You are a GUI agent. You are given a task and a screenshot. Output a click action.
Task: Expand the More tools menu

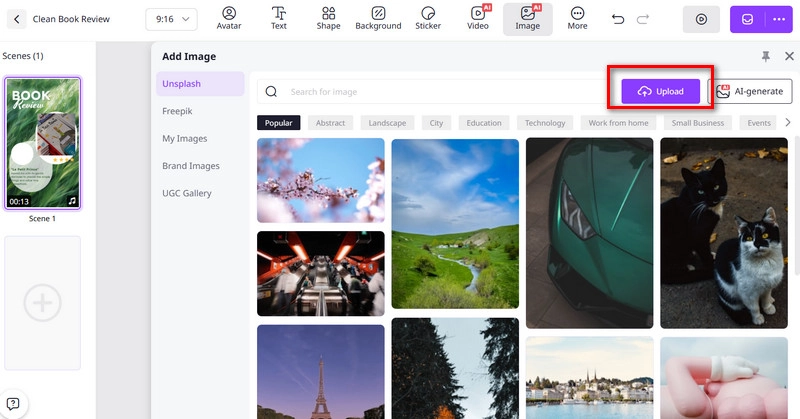click(x=577, y=18)
